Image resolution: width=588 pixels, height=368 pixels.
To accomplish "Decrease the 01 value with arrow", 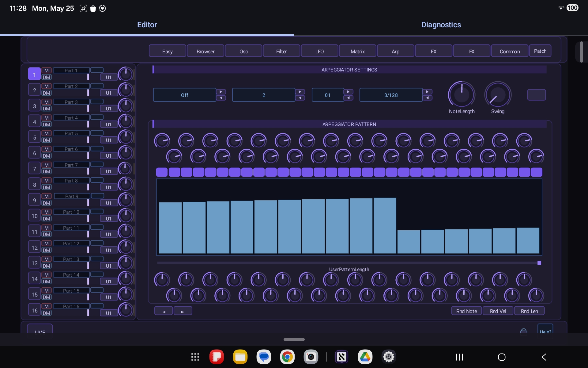I will tap(348, 98).
